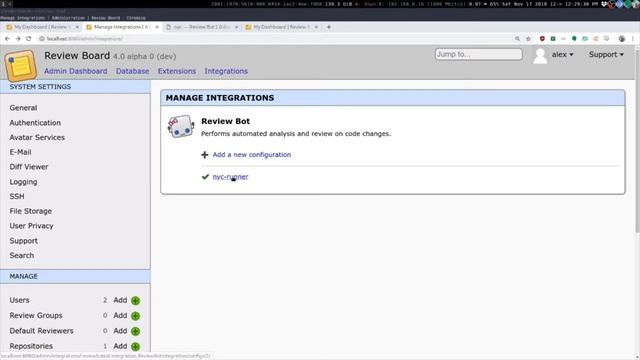Click the Add text link for Review Groups
Screen dimensions: 640x360
120,316
